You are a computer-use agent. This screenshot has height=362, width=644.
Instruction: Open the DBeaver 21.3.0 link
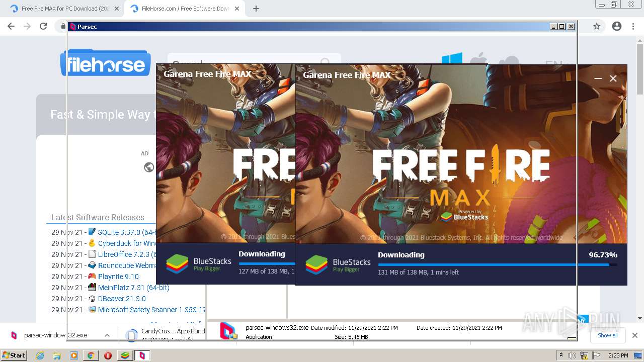tap(122, 299)
